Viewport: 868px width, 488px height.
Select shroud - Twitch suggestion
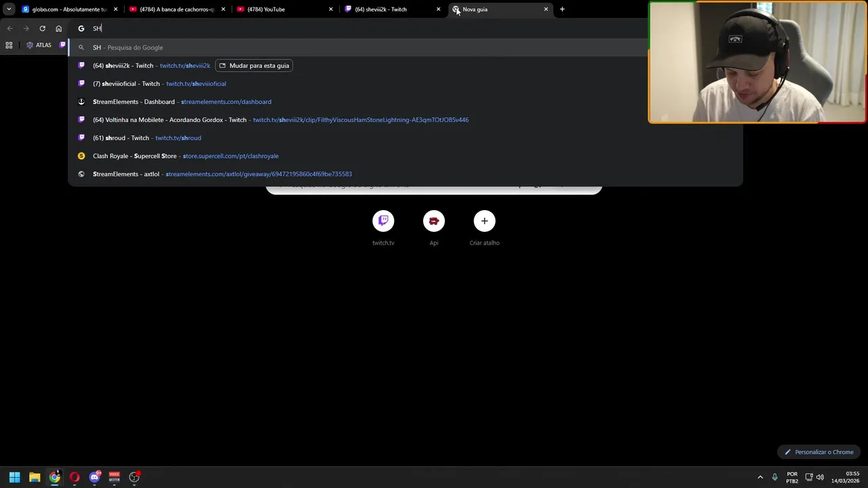pos(406,138)
